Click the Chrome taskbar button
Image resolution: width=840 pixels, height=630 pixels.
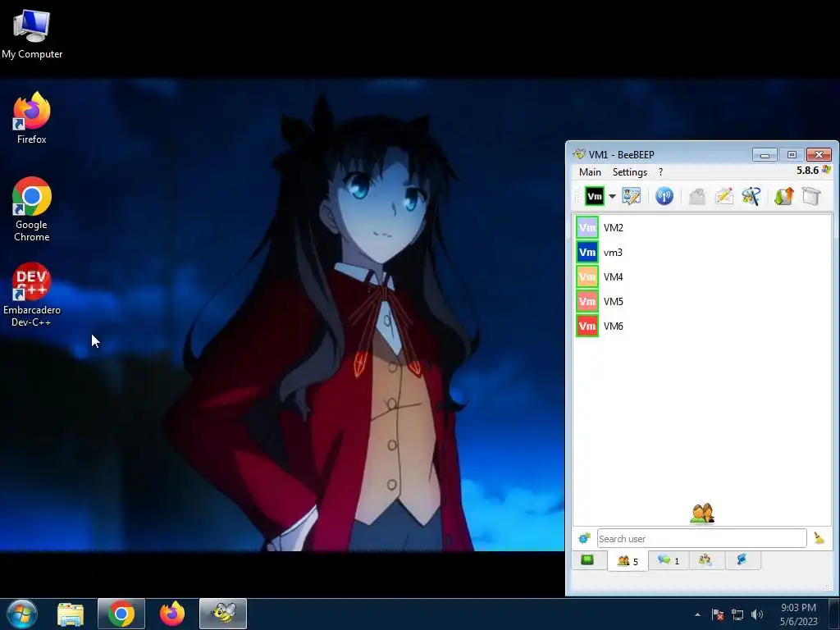click(121, 614)
